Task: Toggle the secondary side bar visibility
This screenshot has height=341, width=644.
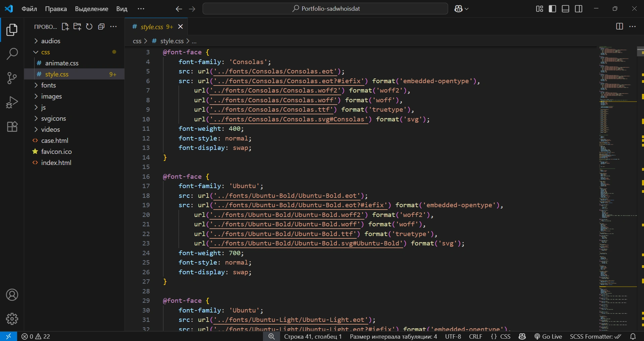Action: coord(579,9)
